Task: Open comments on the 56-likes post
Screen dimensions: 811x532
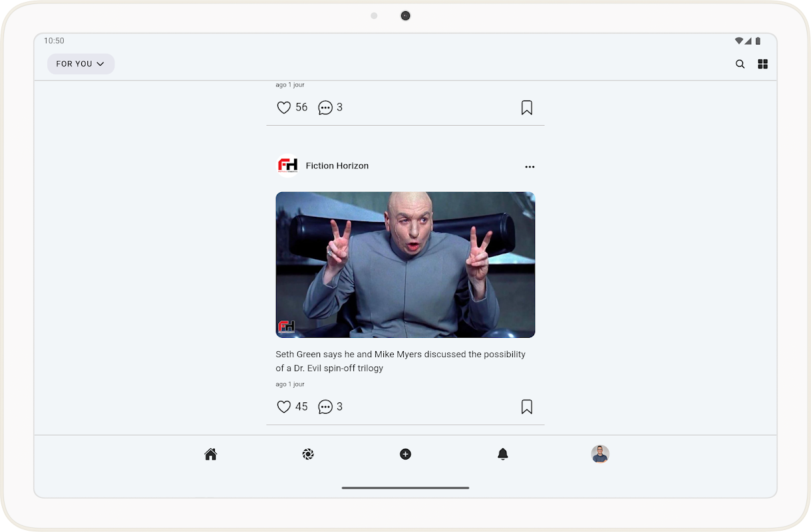Action: click(325, 108)
